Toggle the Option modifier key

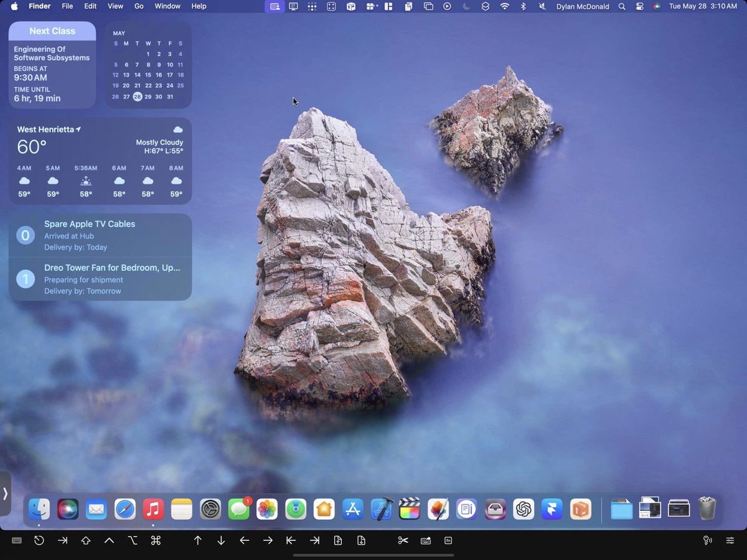click(x=133, y=541)
